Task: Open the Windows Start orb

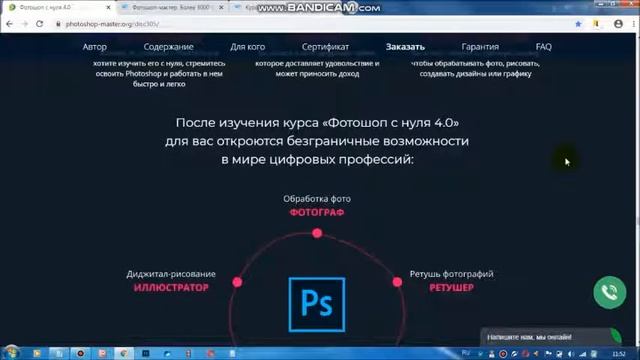Action: (x=11, y=353)
